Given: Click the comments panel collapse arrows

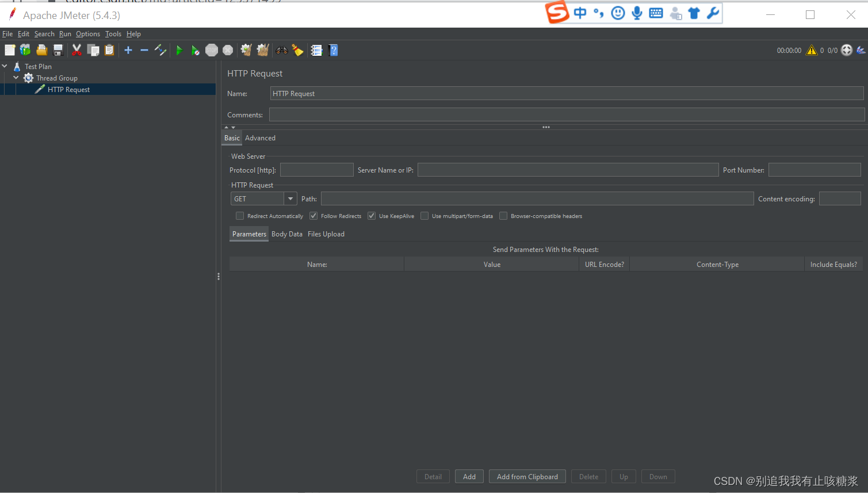Looking at the screenshot, I should pyautogui.click(x=230, y=127).
